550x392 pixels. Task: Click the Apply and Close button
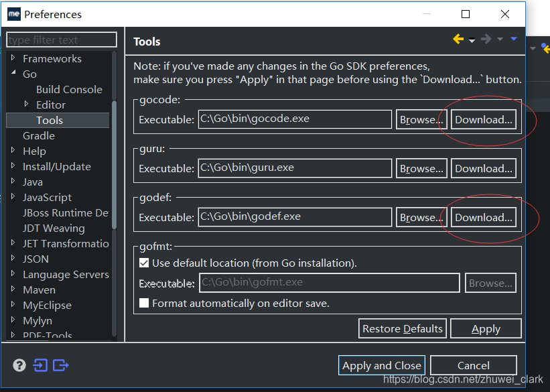tap(381, 365)
